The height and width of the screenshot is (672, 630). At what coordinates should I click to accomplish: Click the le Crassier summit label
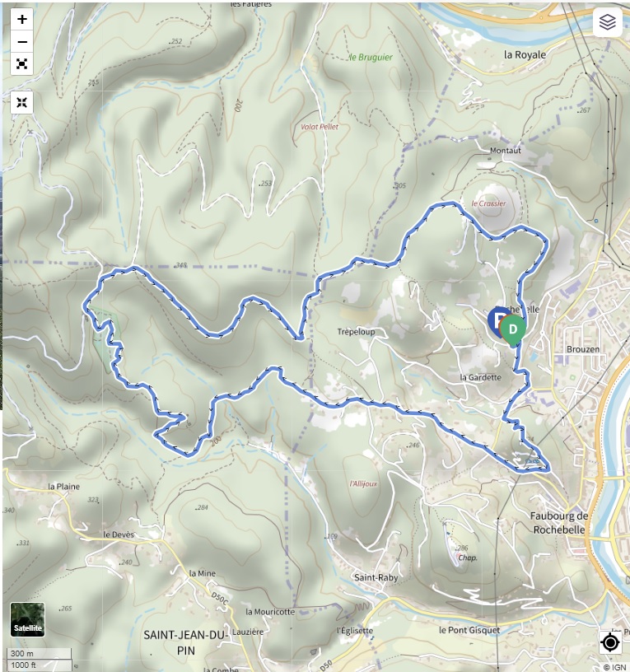(488, 203)
